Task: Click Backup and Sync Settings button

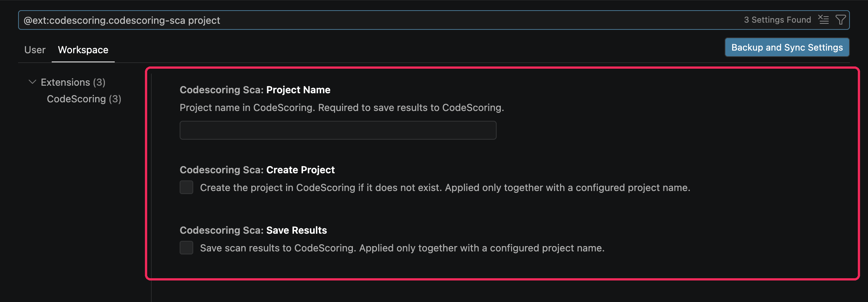Action: [787, 47]
